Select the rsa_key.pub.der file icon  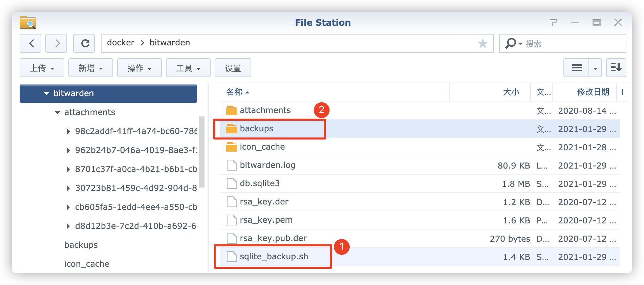click(232, 238)
